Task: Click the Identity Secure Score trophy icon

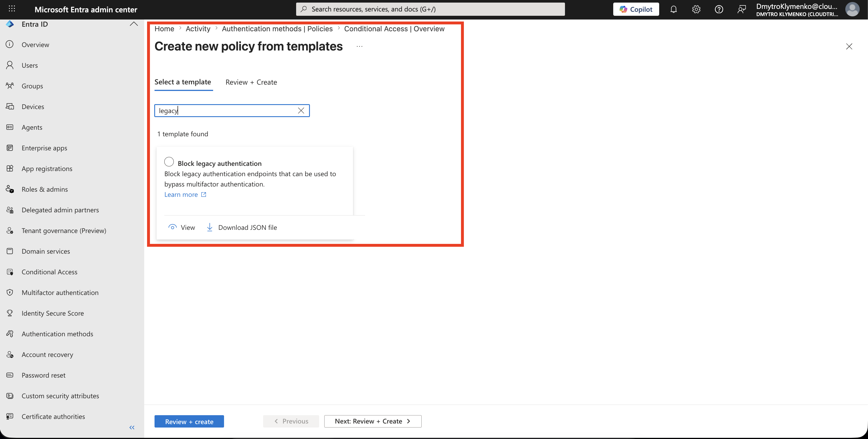Action: (x=10, y=313)
